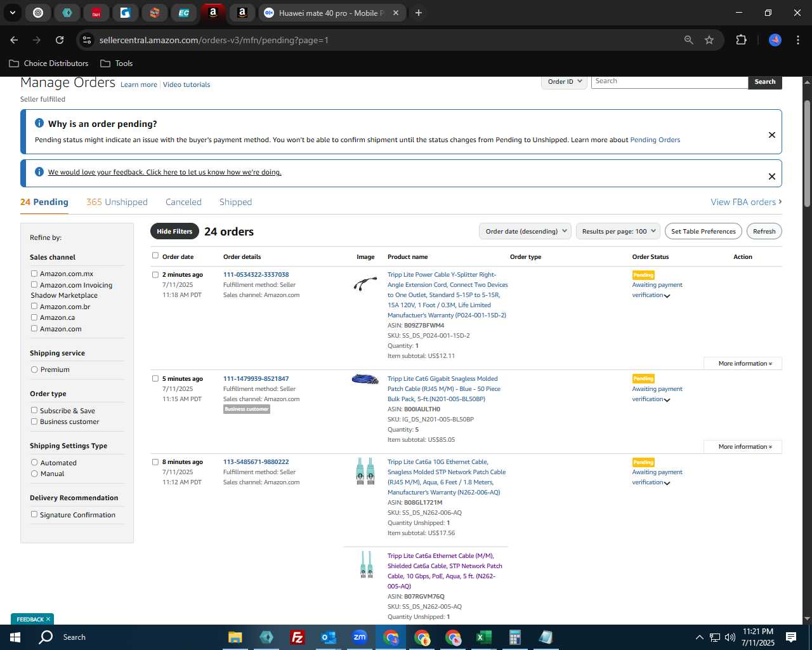
Task: Open the Learn more link
Action: pyautogui.click(x=139, y=84)
